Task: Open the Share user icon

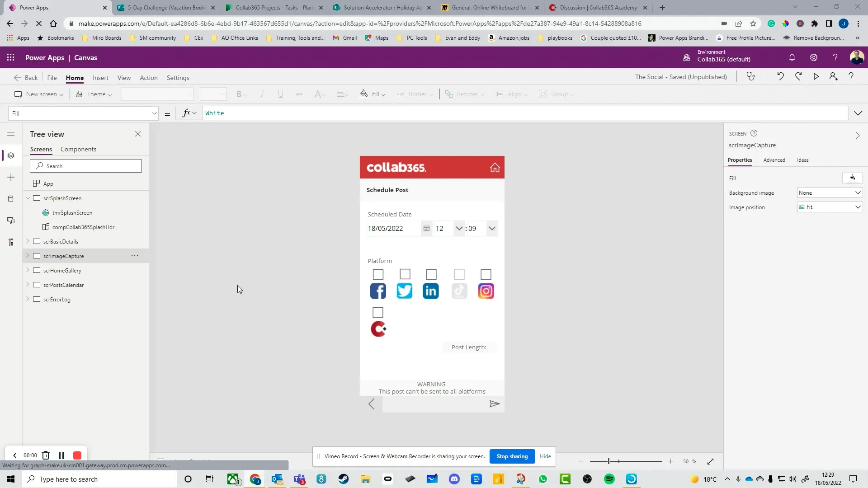Action: 833,77
